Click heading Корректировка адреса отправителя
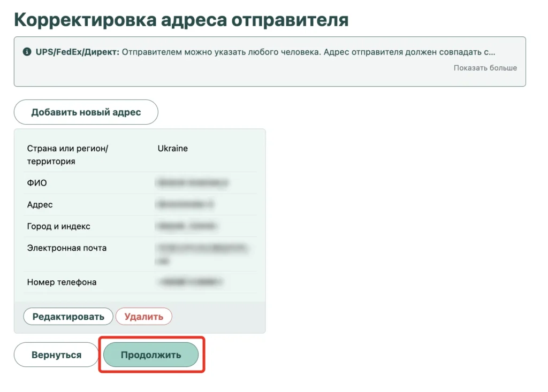The image size is (548, 392). tap(181, 20)
